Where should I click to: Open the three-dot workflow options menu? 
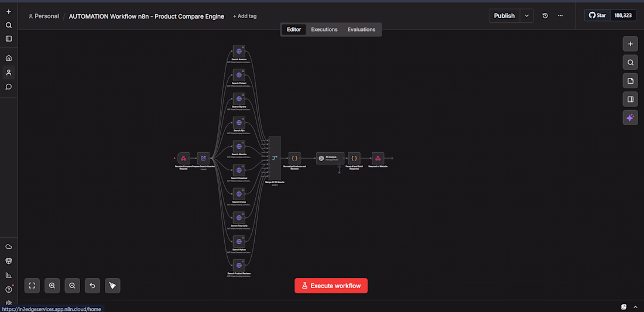560,16
